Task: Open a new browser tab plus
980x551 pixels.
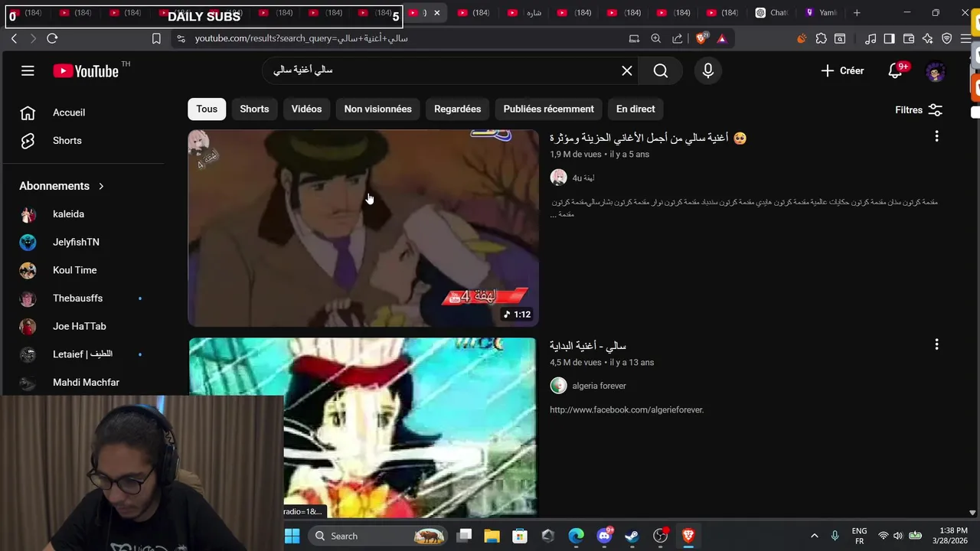Action: (857, 12)
